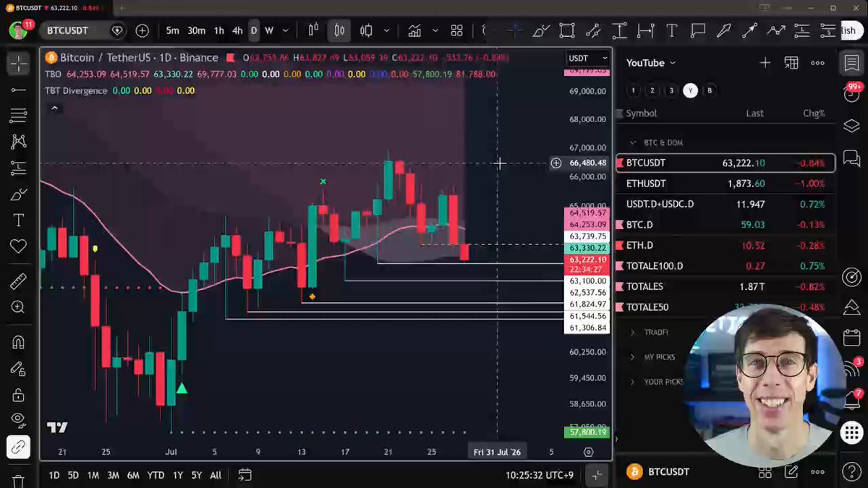Open the Go to date calendar icon
Screen dimensions: 868x488
click(x=244, y=475)
